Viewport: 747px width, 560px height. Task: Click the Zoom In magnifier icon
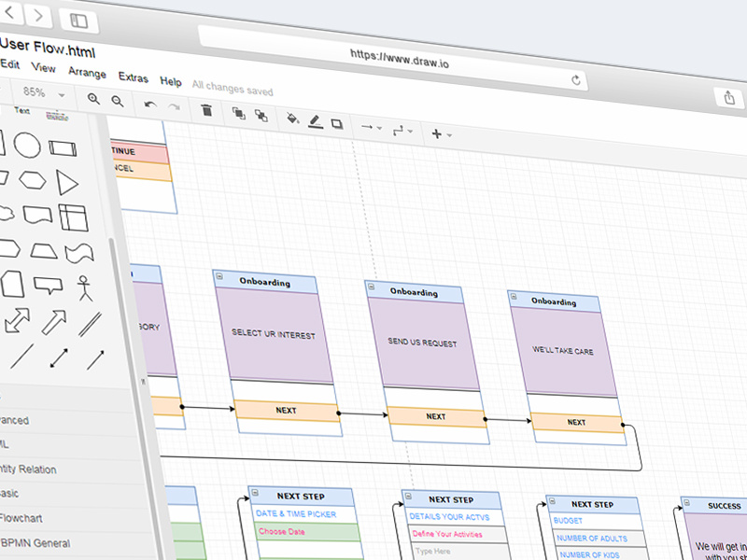93,99
